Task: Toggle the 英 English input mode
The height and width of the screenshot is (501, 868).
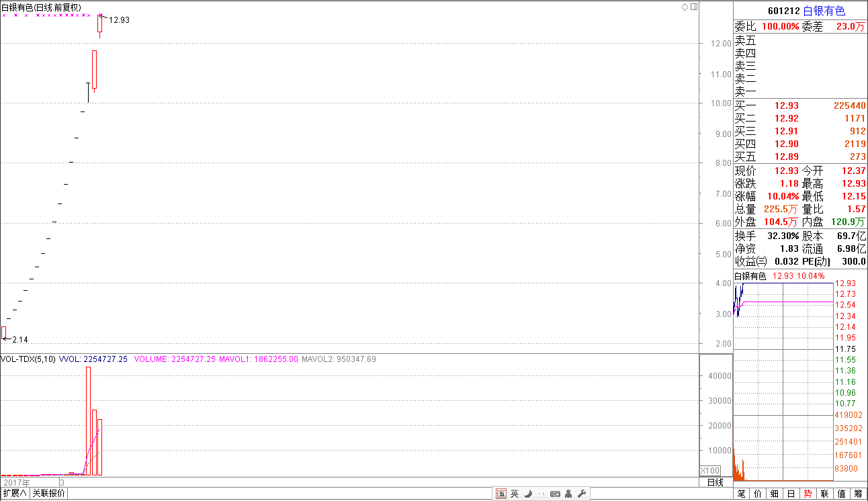Action: pos(514,494)
